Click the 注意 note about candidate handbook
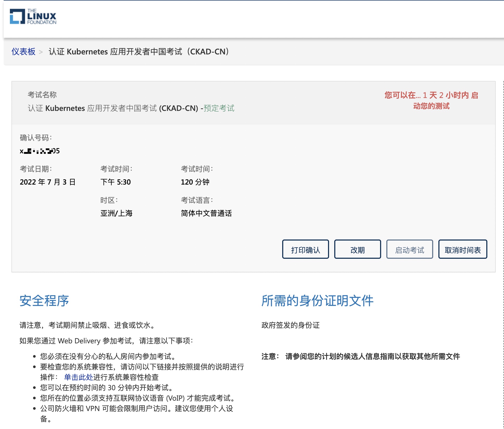Image resolution: width=504 pixels, height=429 pixels. coord(361,356)
